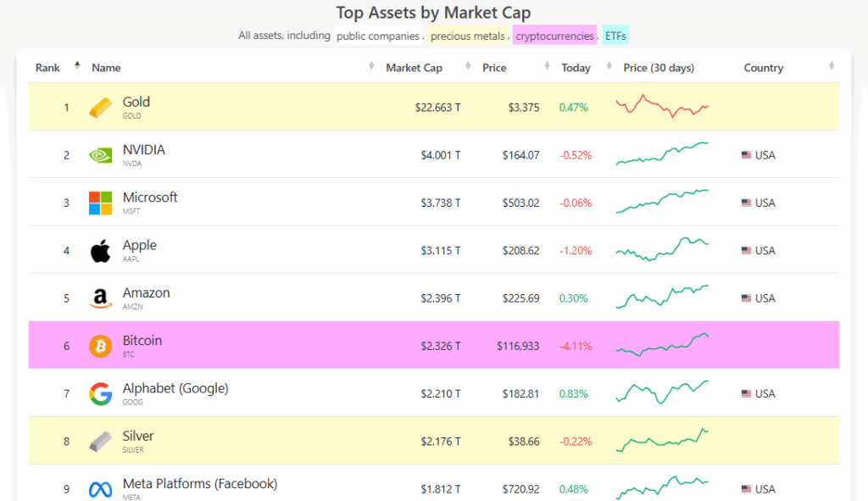Sort table by Today change arrow
Screen dimensions: 868x501
pyautogui.click(x=609, y=65)
